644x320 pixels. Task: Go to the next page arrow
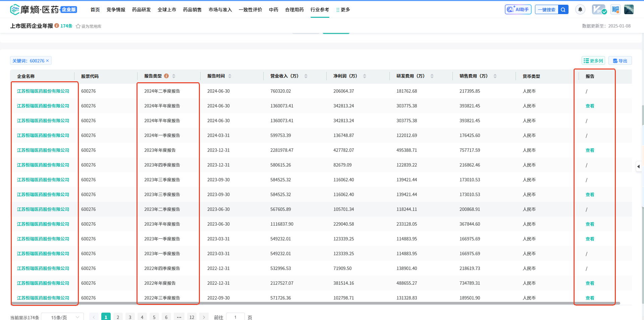tap(204, 317)
